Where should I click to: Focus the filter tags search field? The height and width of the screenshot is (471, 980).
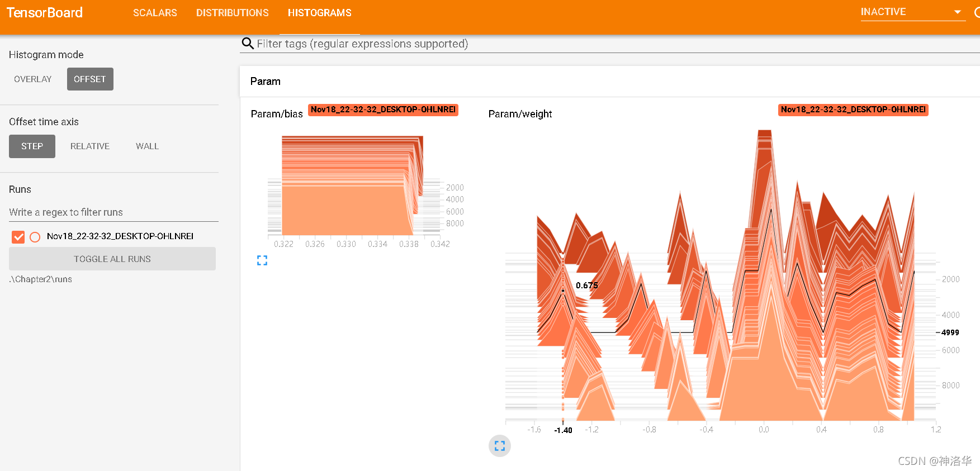[618, 44]
